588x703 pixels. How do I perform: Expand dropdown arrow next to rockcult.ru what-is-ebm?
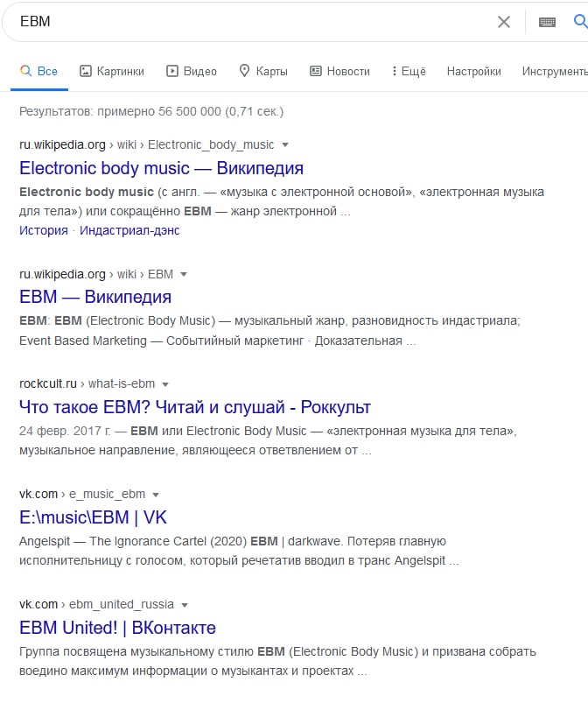pos(164,384)
